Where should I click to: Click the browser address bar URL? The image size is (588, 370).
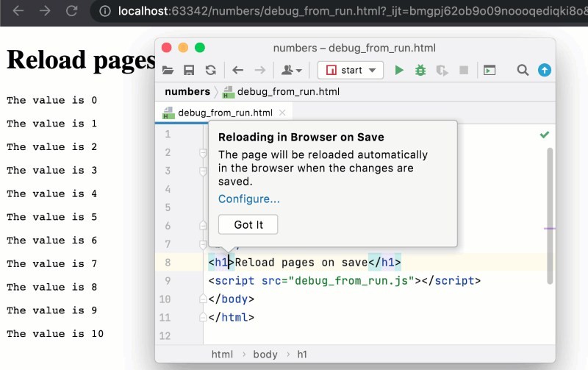click(x=353, y=11)
